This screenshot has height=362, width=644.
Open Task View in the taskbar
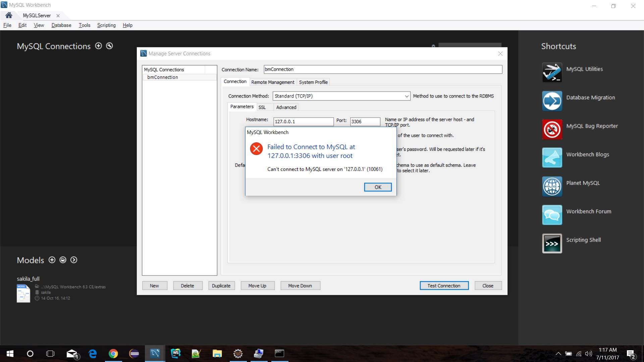pyautogui.click(x=50, y=354)
